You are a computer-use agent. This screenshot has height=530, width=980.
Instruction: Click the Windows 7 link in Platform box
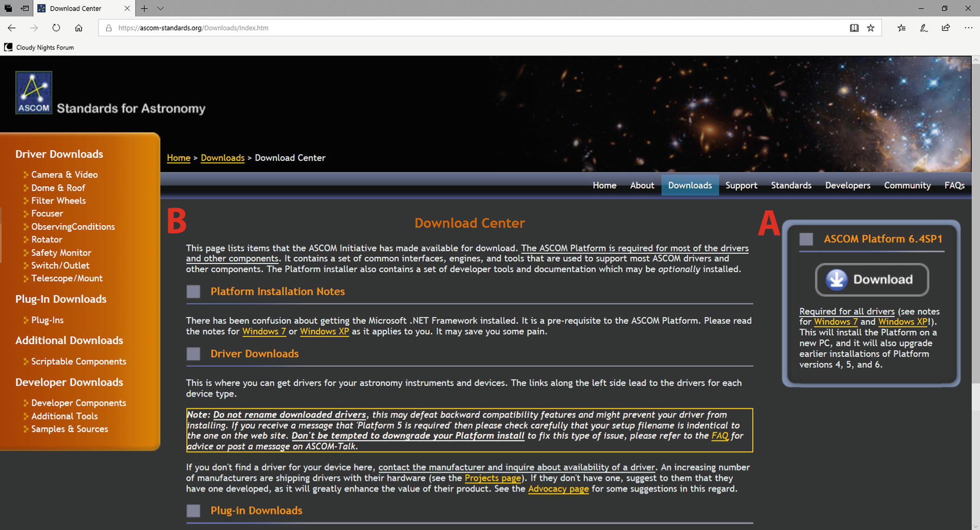(835, 322)
